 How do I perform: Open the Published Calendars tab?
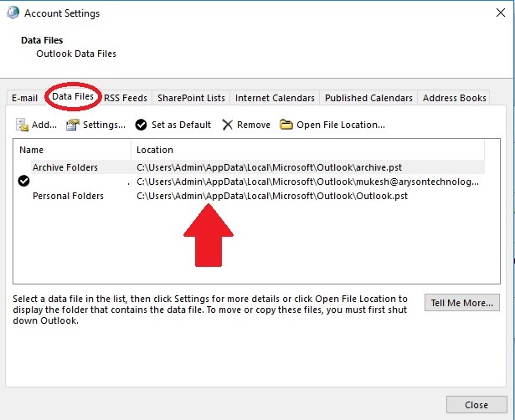[x=368, y=98]
